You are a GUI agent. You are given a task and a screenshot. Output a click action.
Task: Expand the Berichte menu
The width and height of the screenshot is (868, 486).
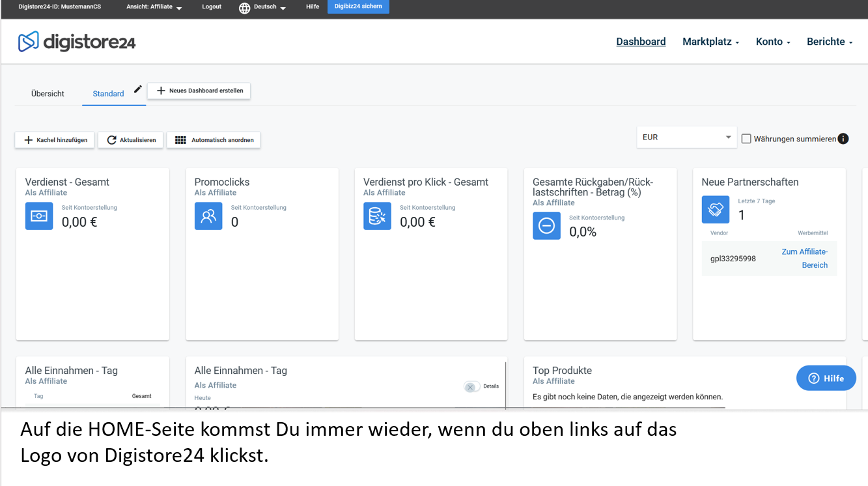tap(829, 42)
